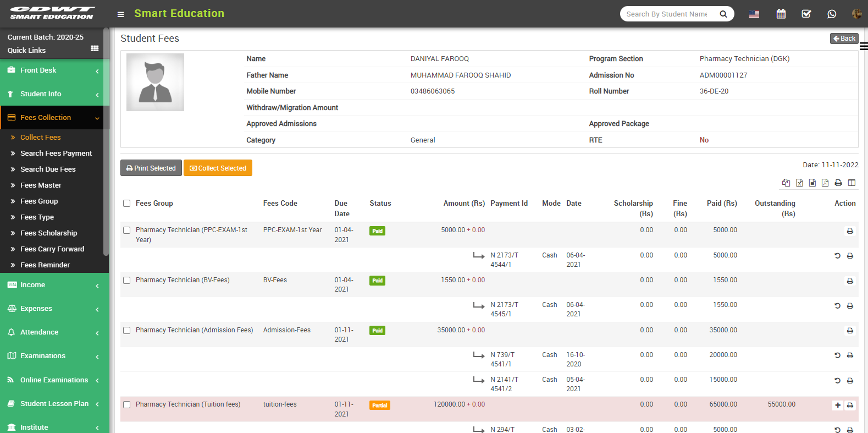Export the fees table as CSV
Image resolution: width=868 pixels, height=433 pixels.
pos(812,183)
